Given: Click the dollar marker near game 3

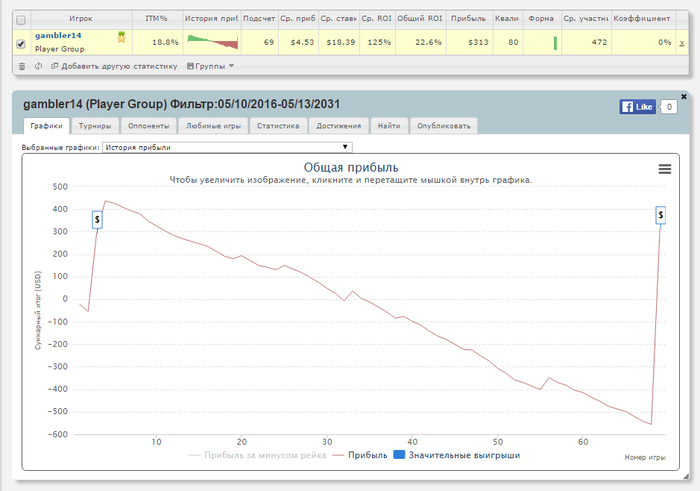Looking at the screenshot, I should [97, 220].
